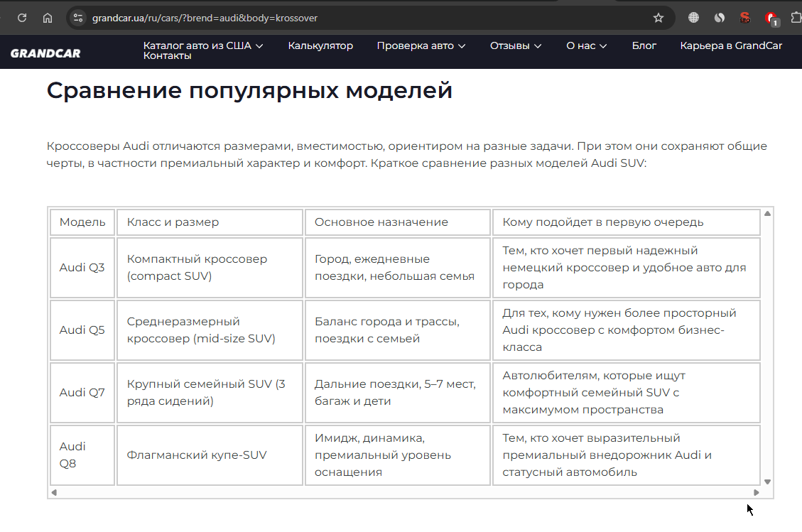802x532 pixels.
Task: Click the table scroll up arrow
Action: [767, 213]
